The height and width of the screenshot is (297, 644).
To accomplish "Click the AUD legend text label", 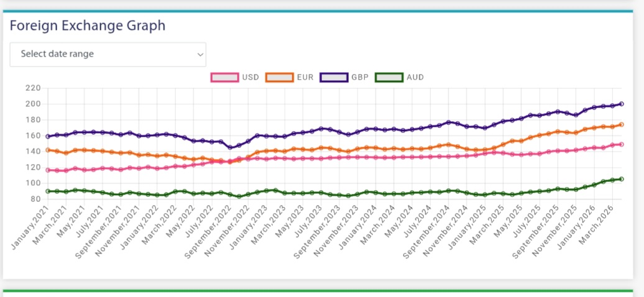I will [415, 78].
